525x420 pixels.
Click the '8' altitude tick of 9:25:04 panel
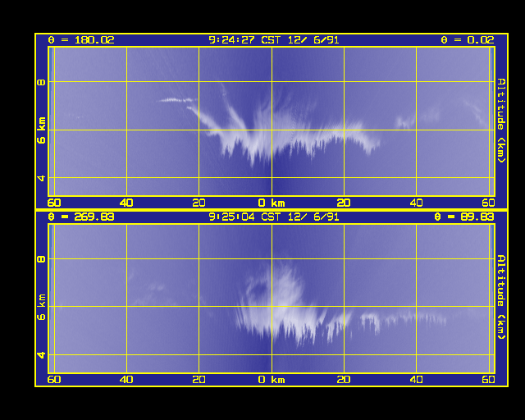(42, 258)
